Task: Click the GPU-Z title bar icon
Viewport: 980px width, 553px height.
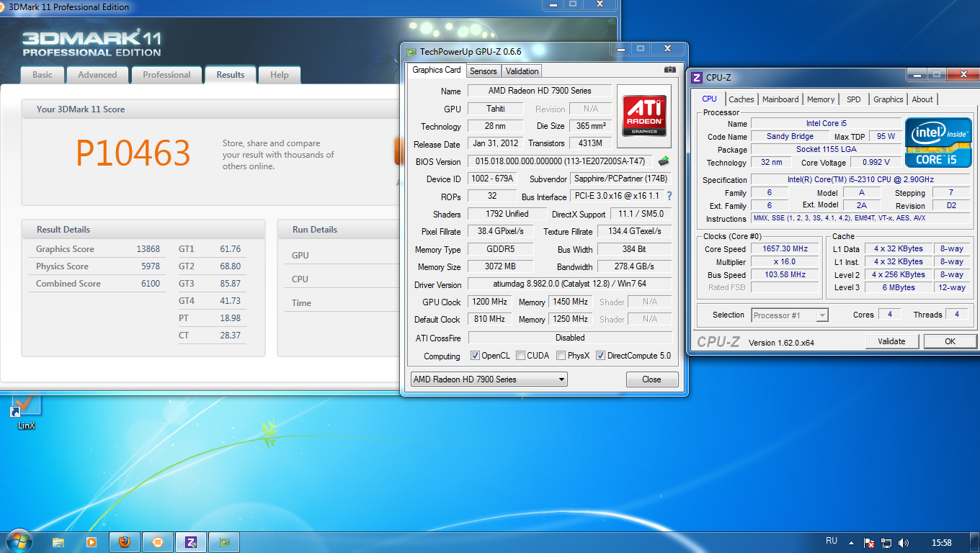Action: pyautogui.click(x=411, y=52)
